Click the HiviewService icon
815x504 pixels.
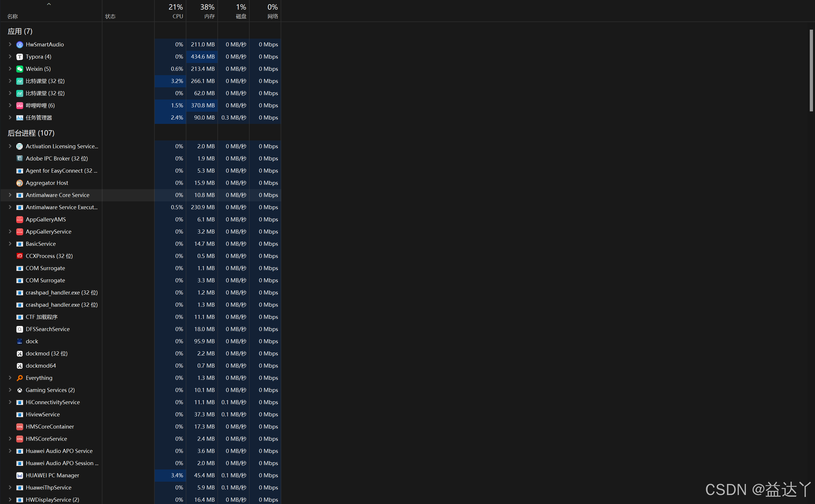[x=20, y=415]
